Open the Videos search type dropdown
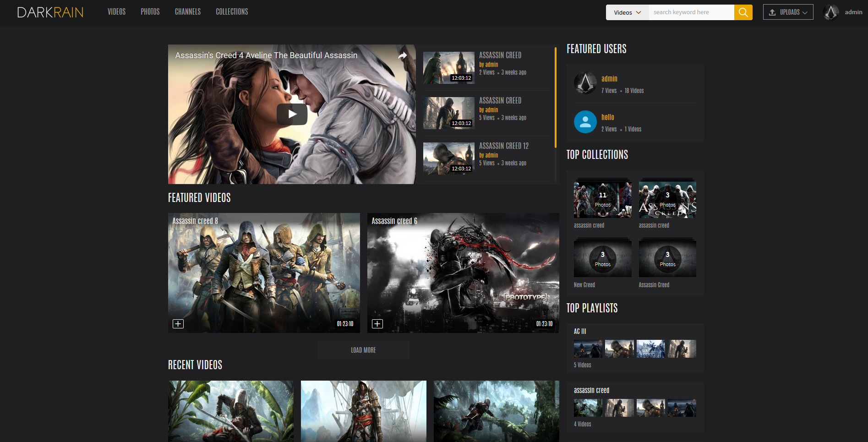This screenshot has height=442, width=868. [627, 12]
